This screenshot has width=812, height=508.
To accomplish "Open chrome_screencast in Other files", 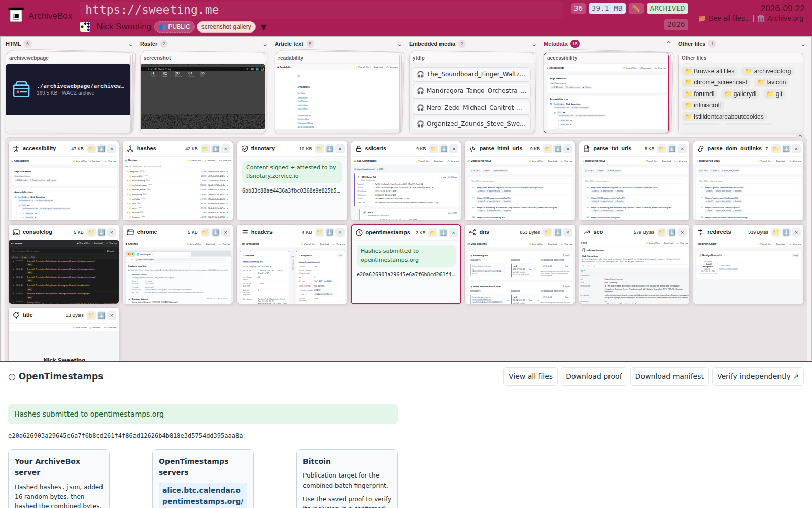I will point(716,82).
